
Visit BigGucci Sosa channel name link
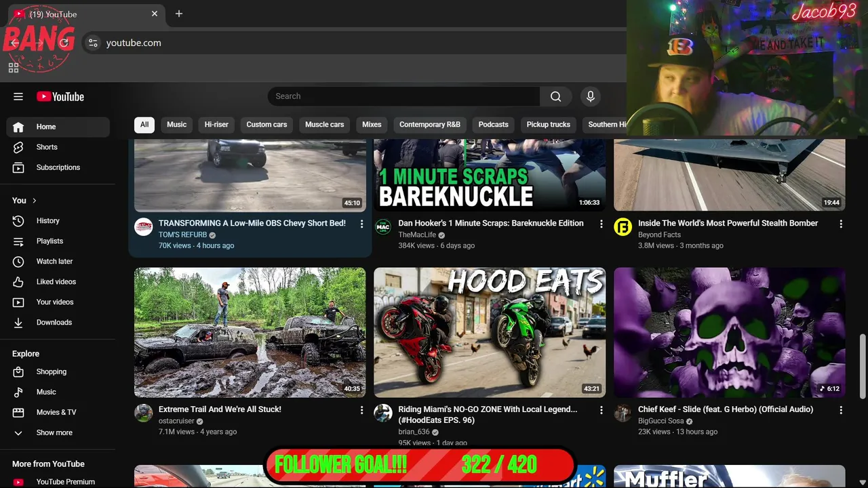[661, 421]
